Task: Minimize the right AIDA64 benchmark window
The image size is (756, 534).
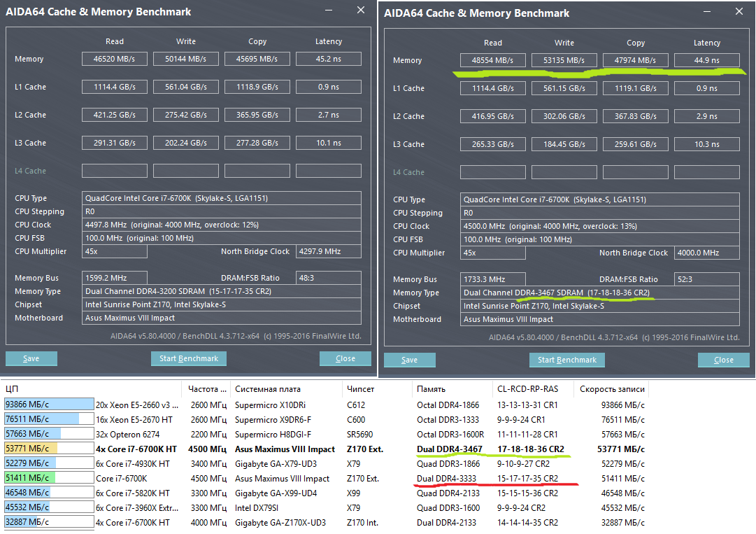Action: tap(707, 12)
